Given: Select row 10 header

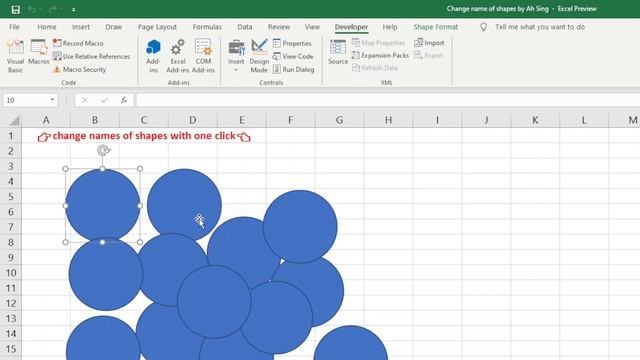Looking at the screenshot, I should click(11, 273).
